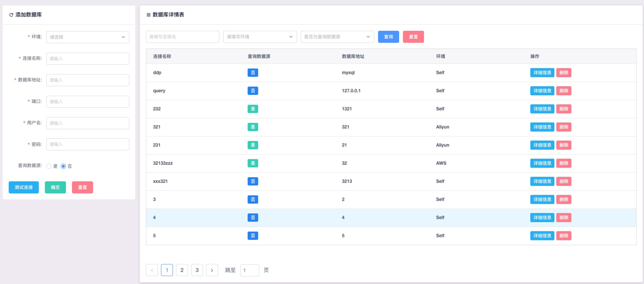This screenshot has height=284, width=644.
Task: Click the blue 查询 search button
Action: [x=388, y=37]
